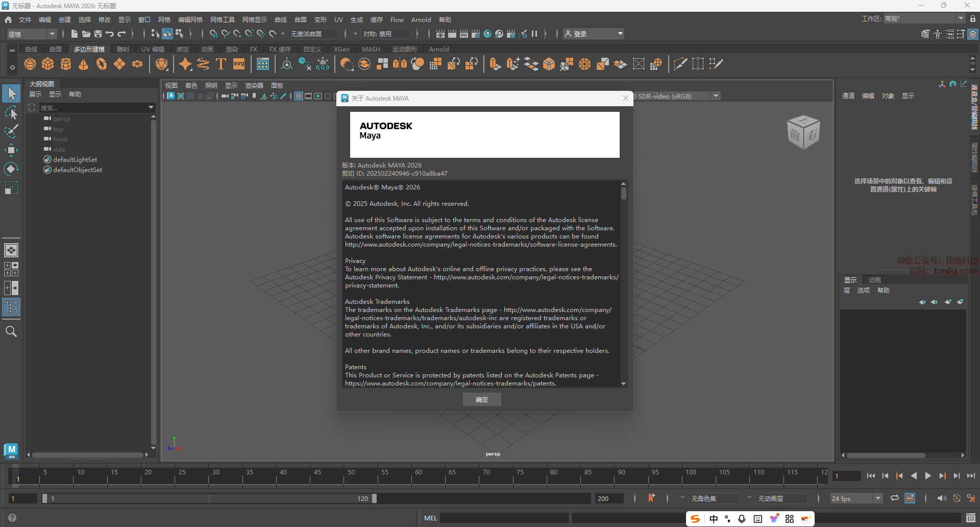Expand the SDR-video (sRGB) view transform dropdown
980x527 pixels.
point(716,96)
